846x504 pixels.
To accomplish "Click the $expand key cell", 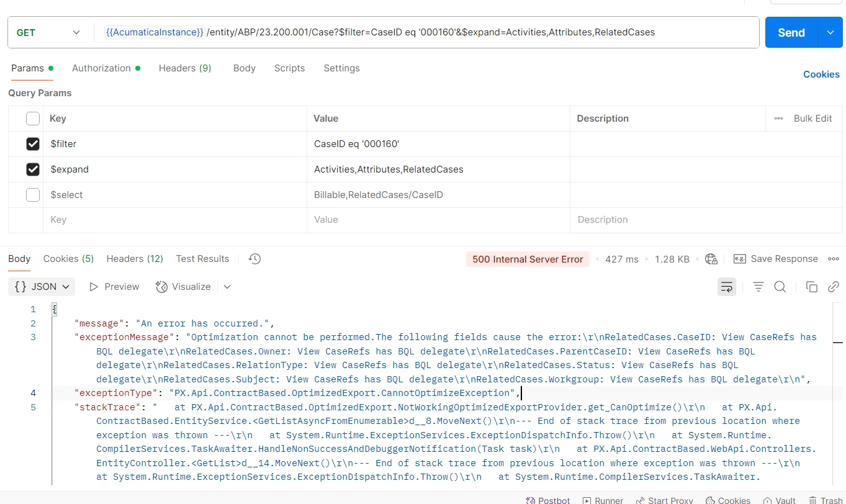I will (175, 169).
